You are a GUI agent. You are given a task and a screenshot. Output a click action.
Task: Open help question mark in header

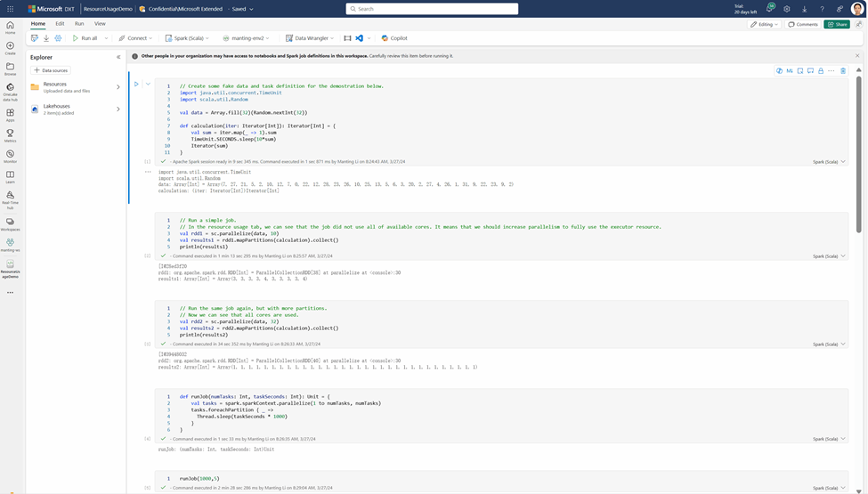822,9
